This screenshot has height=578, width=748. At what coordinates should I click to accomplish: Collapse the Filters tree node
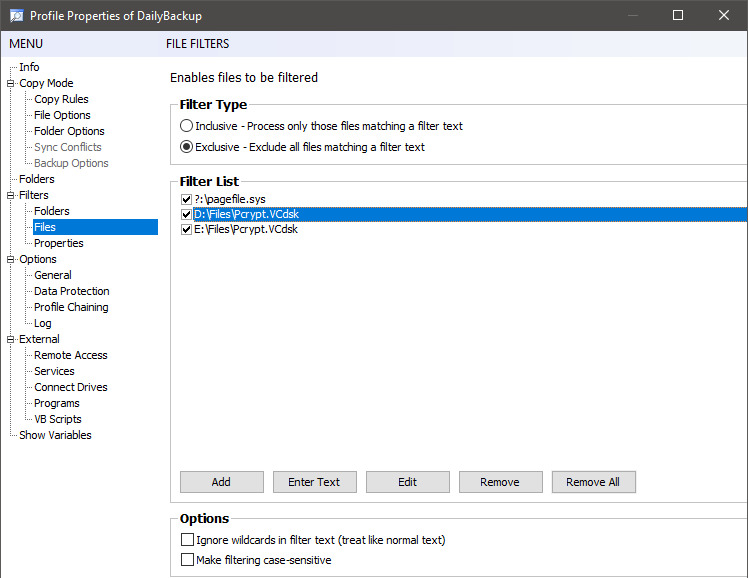click(x=11, y=195)
